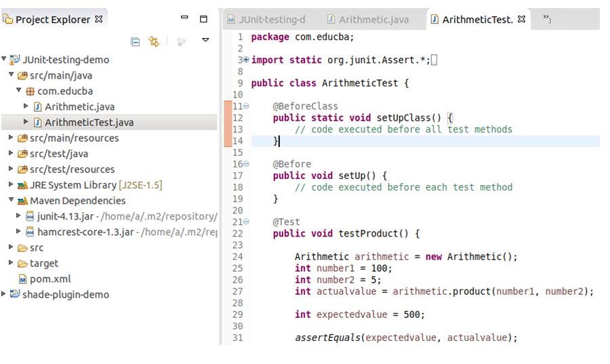Select the shade-plugin-demo project icon

click(x=15, y=295)
